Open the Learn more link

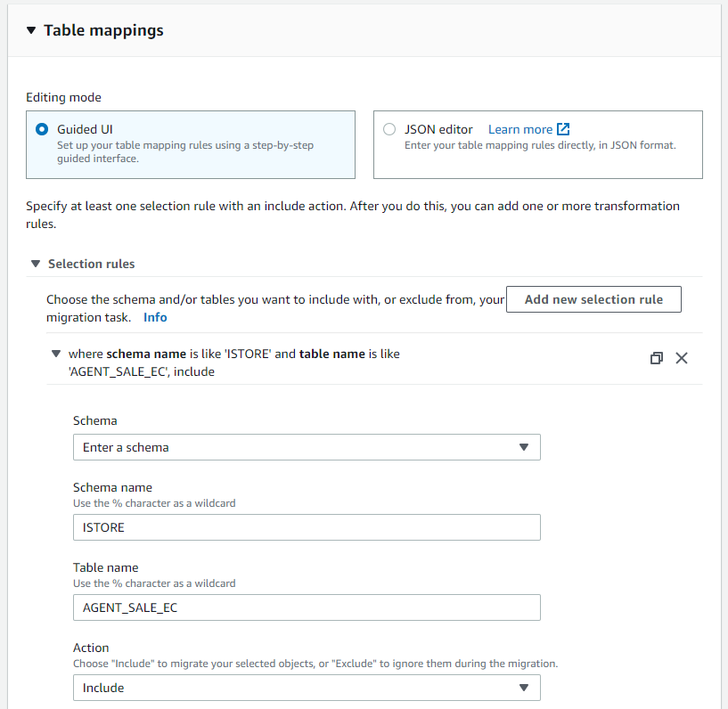pyautogui.click(x=520, y=129)
